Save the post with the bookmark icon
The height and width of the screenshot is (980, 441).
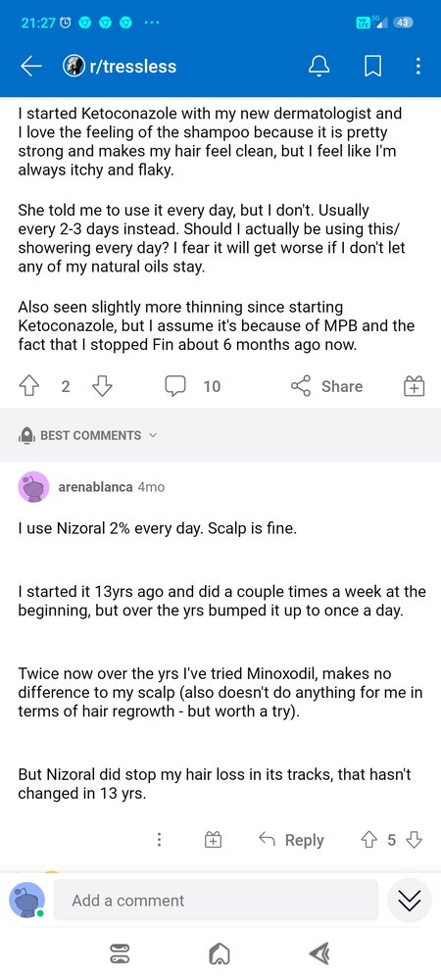[x=373, y=67]
